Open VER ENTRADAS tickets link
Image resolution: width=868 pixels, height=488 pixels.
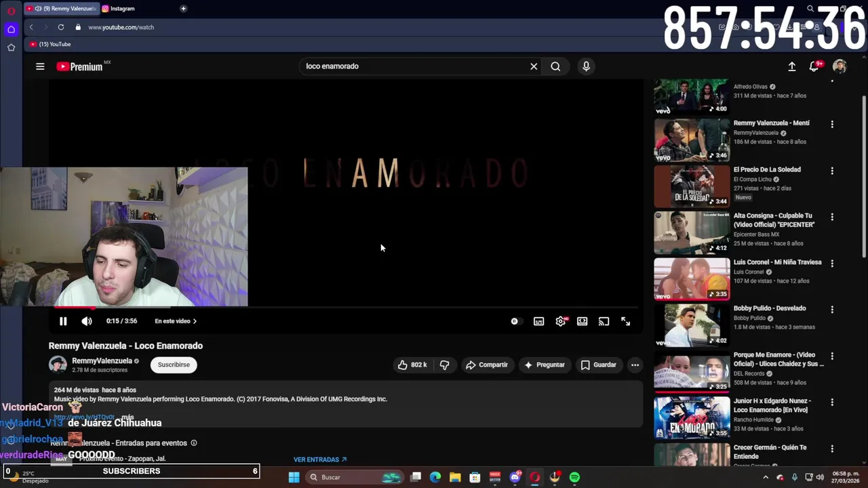pyautogui.click(x=320, y=460)
